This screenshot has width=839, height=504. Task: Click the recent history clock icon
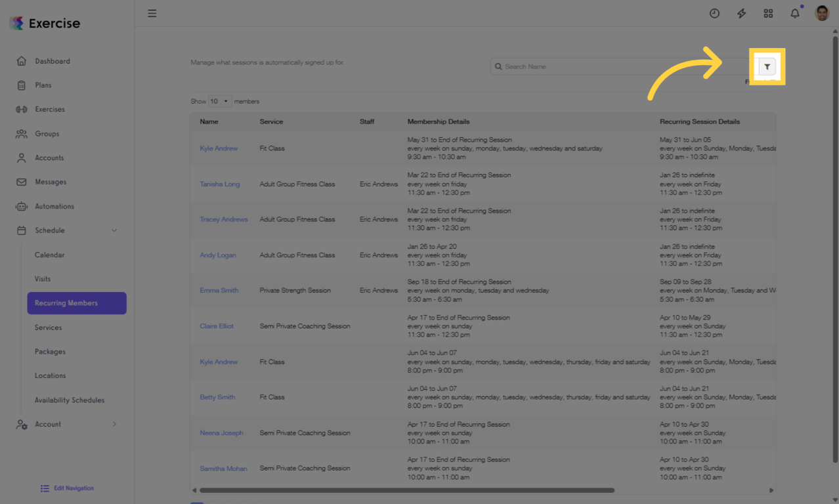714,13
